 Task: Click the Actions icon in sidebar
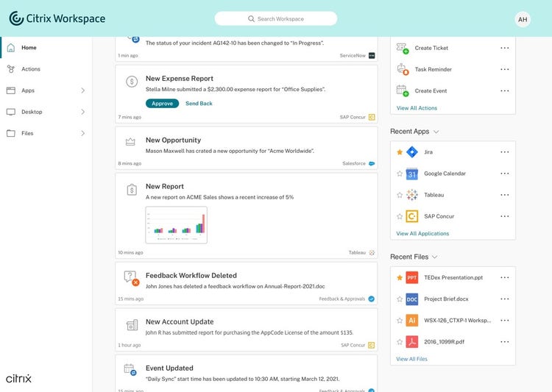11,69
